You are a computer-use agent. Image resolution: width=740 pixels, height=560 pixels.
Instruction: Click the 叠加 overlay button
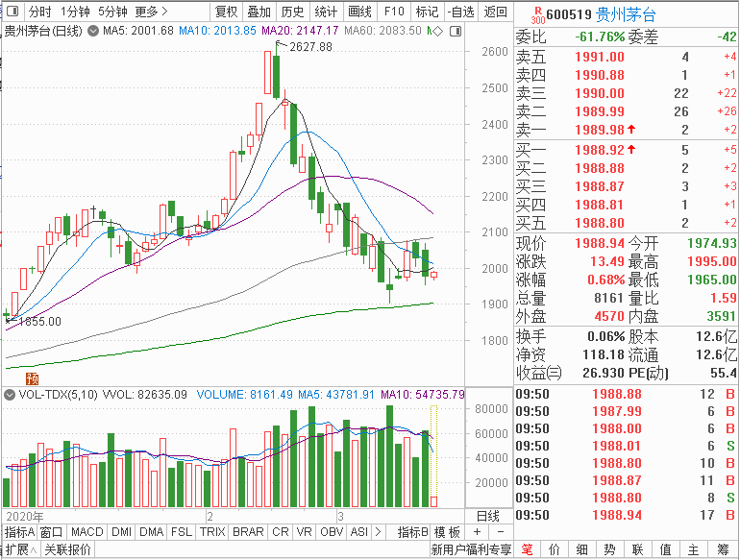pos(259,12)
